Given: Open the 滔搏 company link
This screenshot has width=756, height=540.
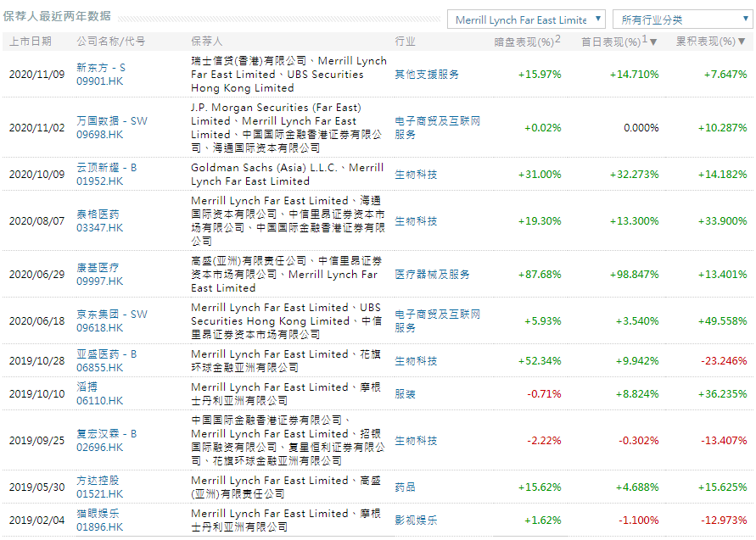Looking at the screenshot, I should 87,387.
